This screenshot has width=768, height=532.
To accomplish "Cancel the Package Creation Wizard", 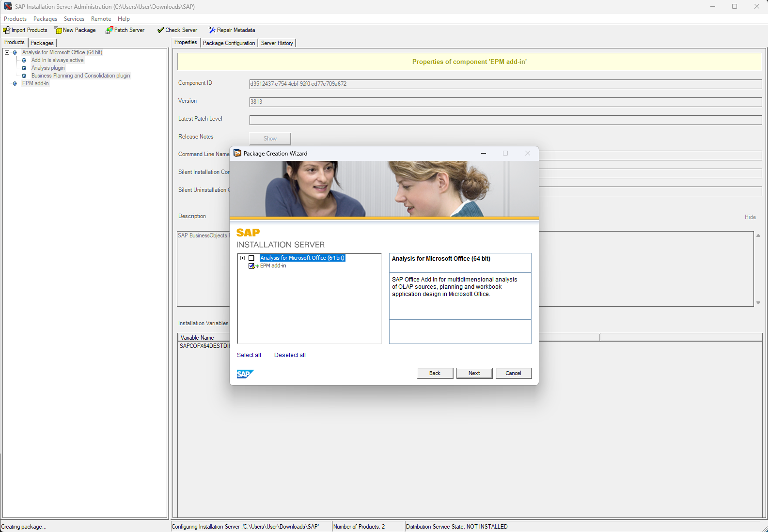I will coord(514,373).
